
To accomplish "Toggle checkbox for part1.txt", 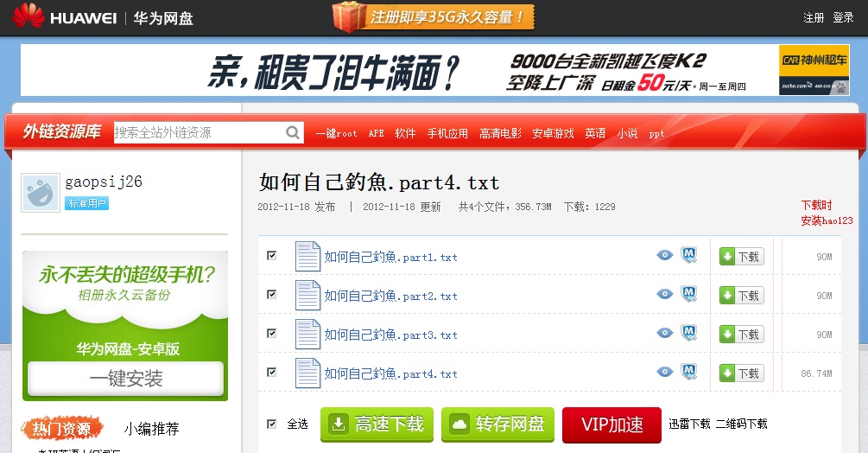I will tap(271, 255).
